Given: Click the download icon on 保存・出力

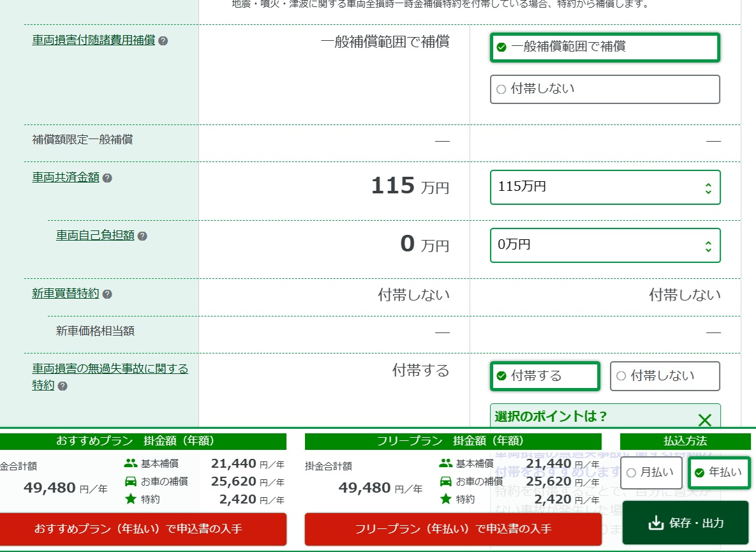Looking at the screenshot, I should click(656, 523).
